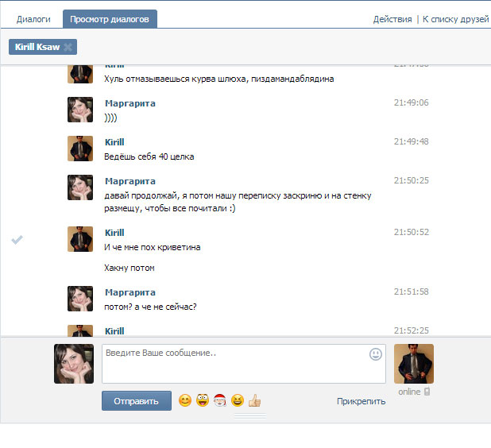
Task: Open Kirill's name link at 21:49:48
Action: pyautogui.click(x=114, y=142)
